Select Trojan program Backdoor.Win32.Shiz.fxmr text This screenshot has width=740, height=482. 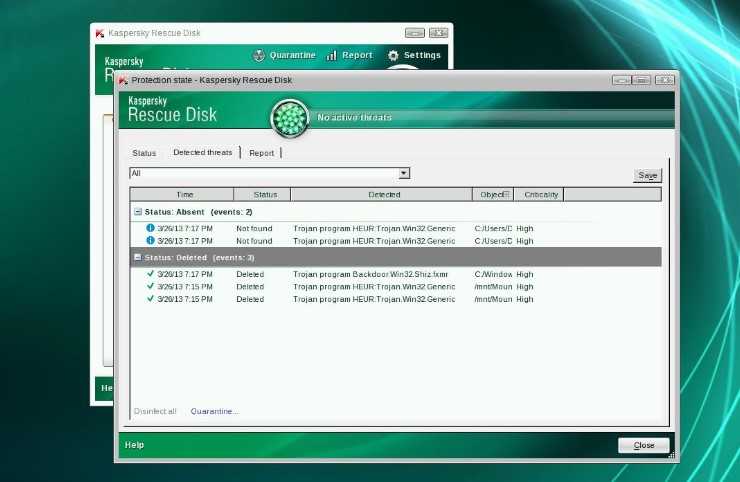pos(370,274)
